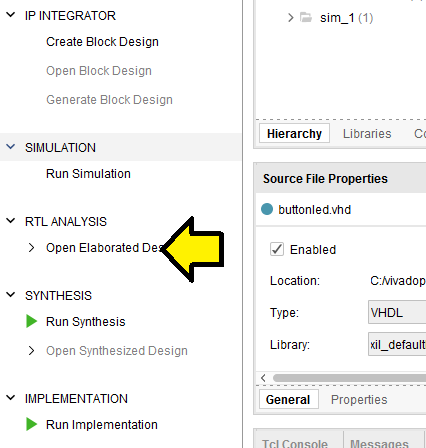Image resolution: width=426 pixels, height=448 pixels.
Task: Expand the sim_1 tree node
Action: pos(291,17)
